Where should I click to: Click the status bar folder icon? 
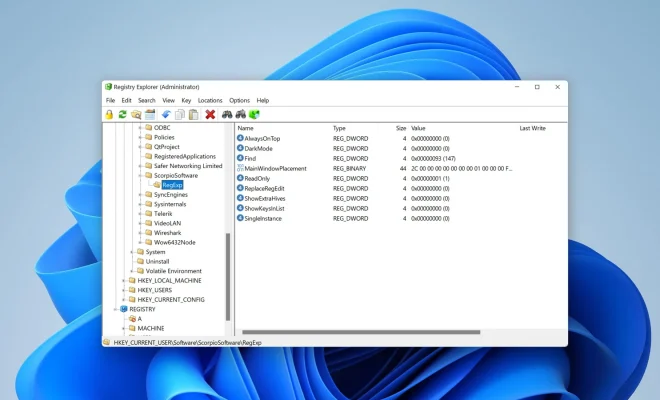pos(106,342)
